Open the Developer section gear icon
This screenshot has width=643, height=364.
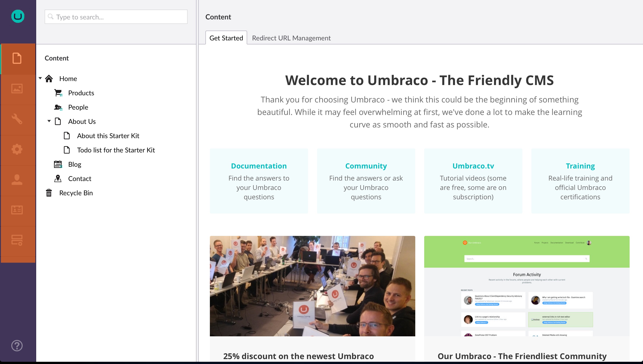[x=17, y=149]
